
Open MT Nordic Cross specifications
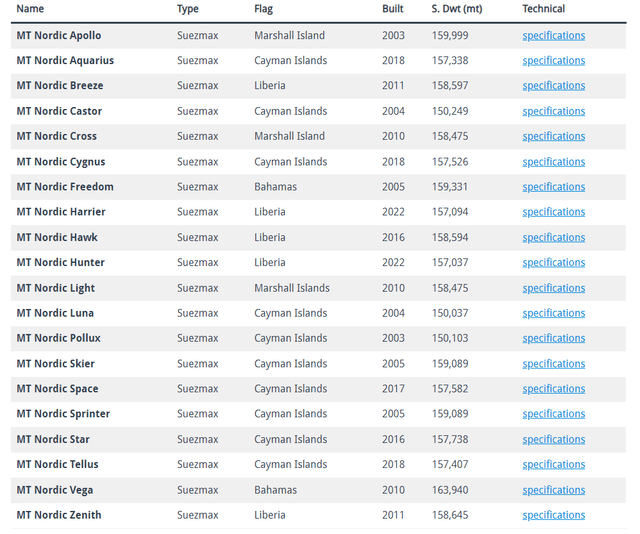pos(553,136)
